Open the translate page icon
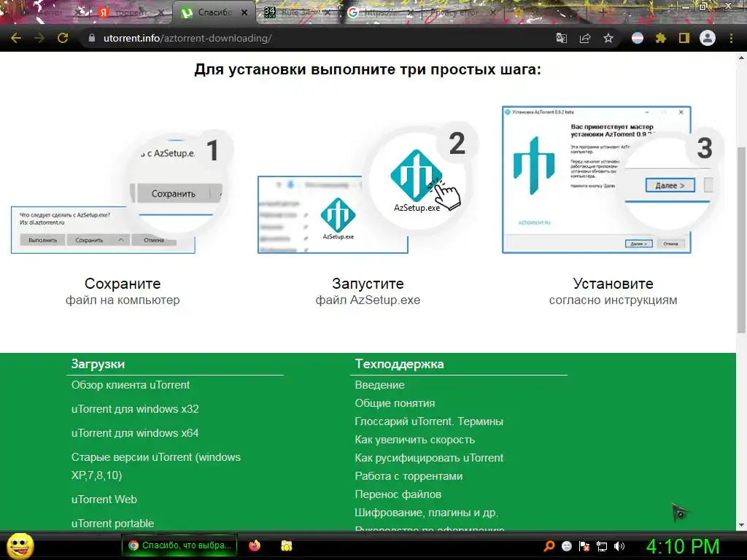The width and height of the screenshot is (747, 560). (562, 38)
